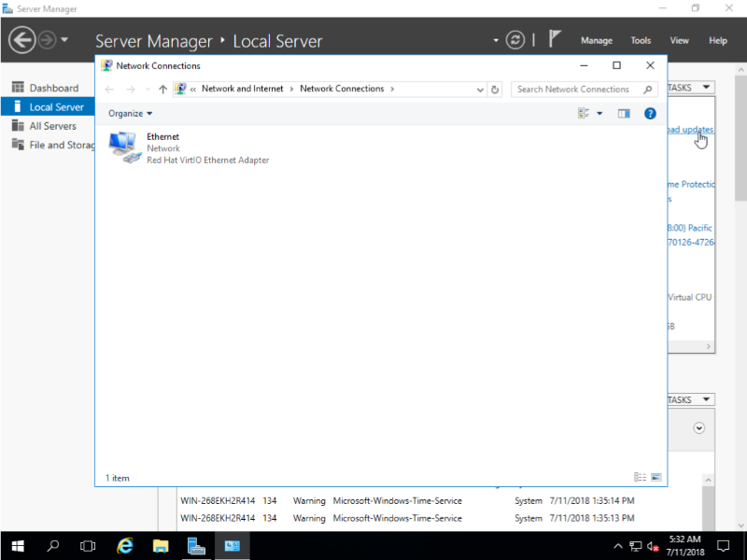Open the Action Center notification icon
Screen dimensions: 747x560
point(723,546)
